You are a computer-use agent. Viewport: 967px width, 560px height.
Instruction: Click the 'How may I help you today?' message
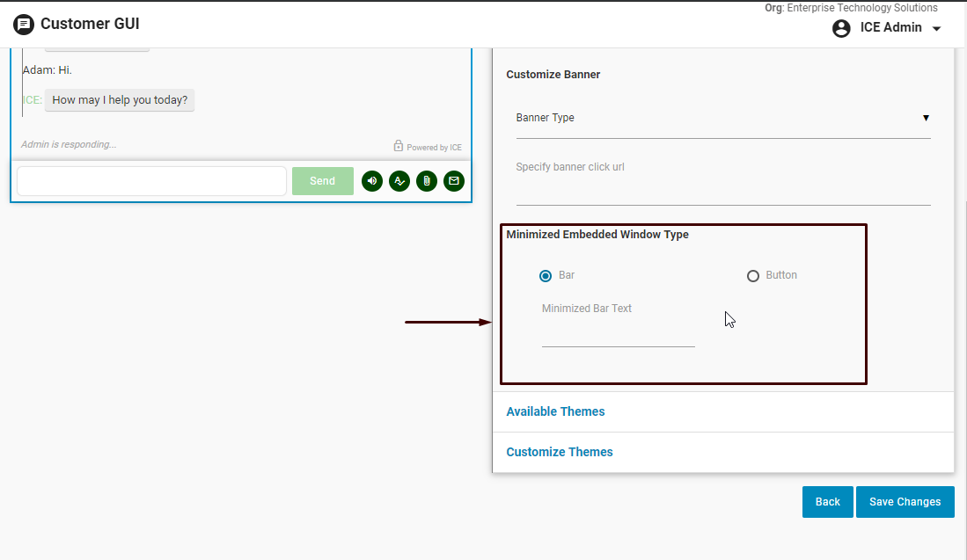pyautogui.click(x=120, y=100)
